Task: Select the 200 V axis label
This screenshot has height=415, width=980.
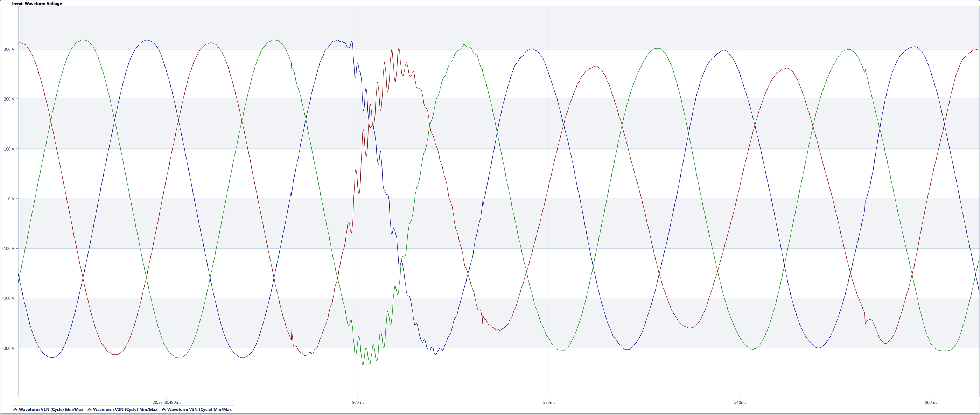Action: pos(9,99)
